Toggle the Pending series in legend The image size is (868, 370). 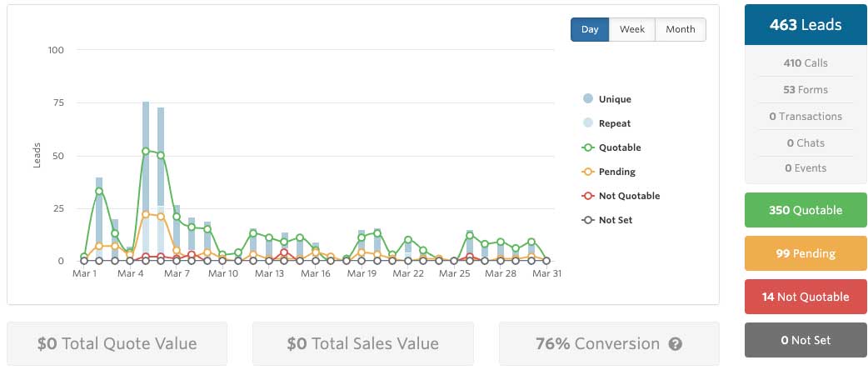click(608, 172)
